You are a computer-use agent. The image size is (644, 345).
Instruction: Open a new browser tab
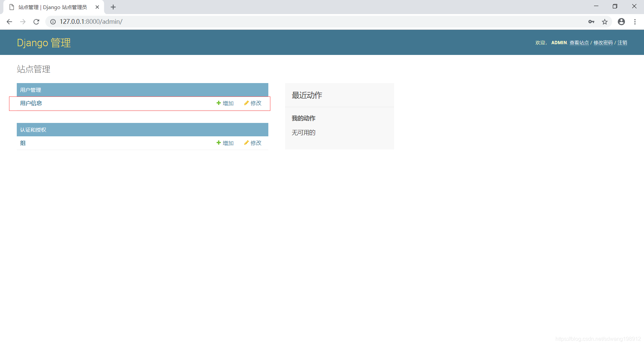pos(113,7)
